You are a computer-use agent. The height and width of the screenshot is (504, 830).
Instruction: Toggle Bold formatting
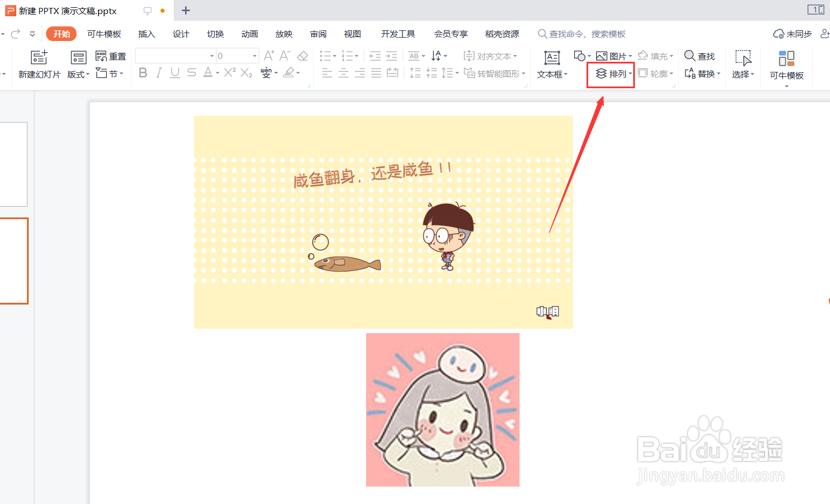143,72
